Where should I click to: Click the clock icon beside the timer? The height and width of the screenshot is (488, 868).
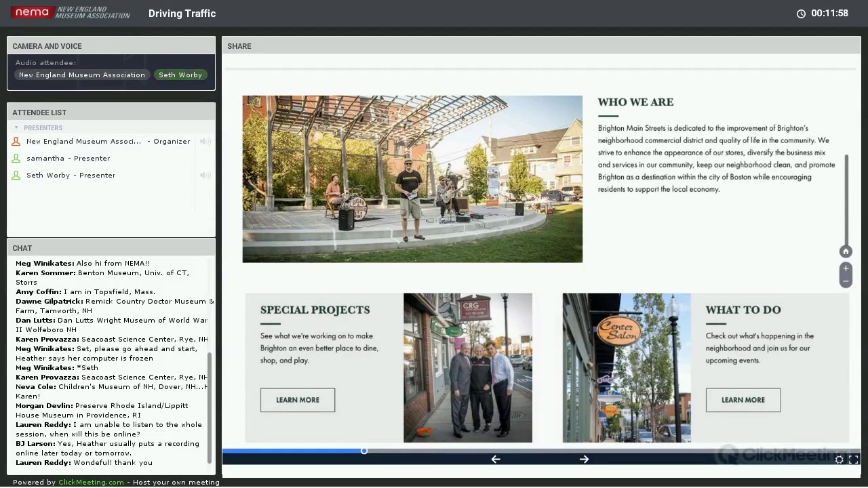coord(801,14)
